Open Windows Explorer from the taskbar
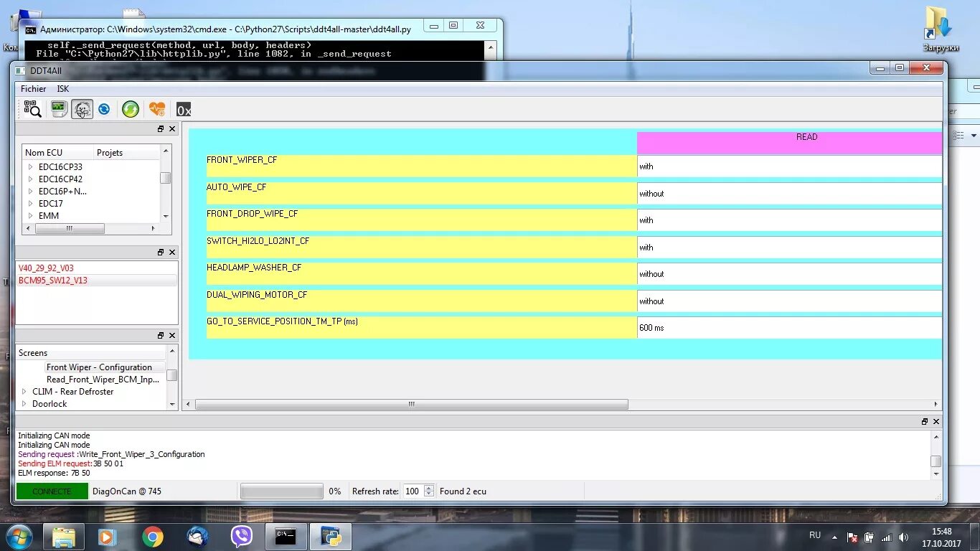980x551 pixels. (64, 537)
